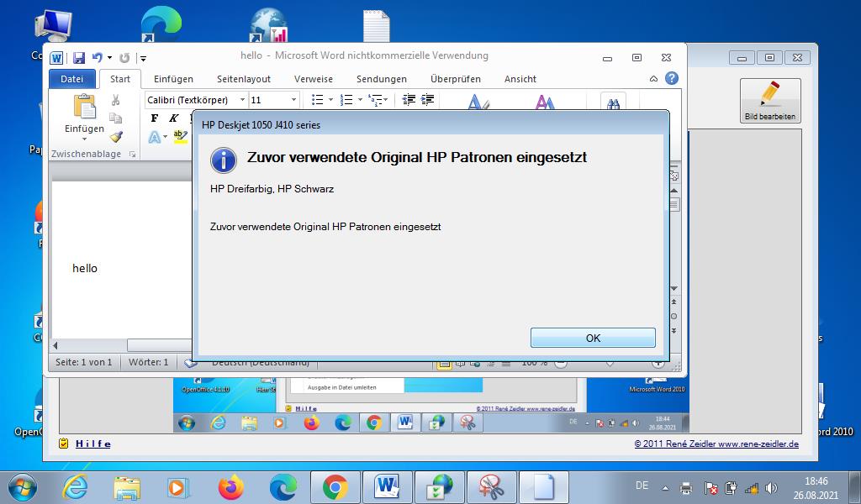
Task: Click the Save icon in Word's quick access toolbar
Action: click(x=79, y=58)
